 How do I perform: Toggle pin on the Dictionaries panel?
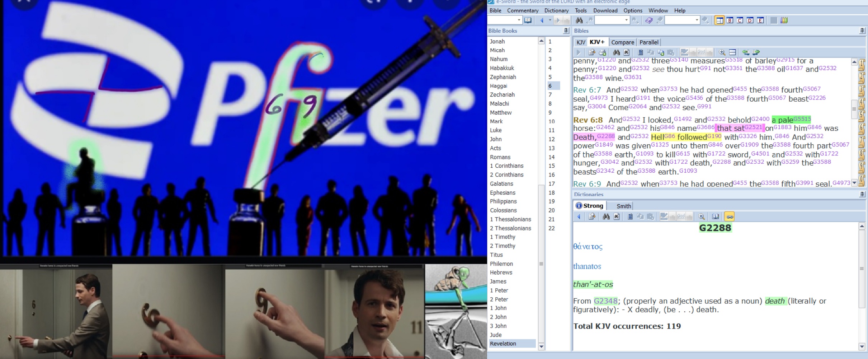(862, 194)
